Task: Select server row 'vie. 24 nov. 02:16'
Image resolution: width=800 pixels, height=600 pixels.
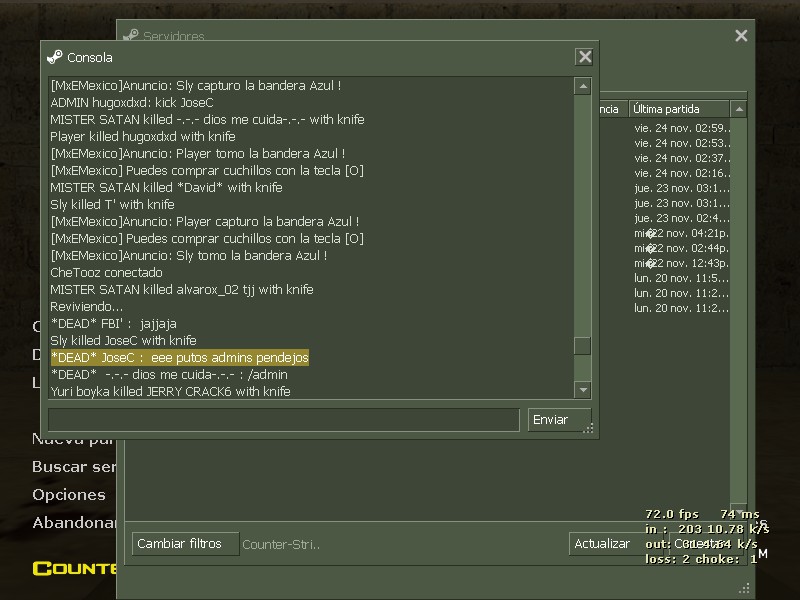Action: click(x=682, y=173)
